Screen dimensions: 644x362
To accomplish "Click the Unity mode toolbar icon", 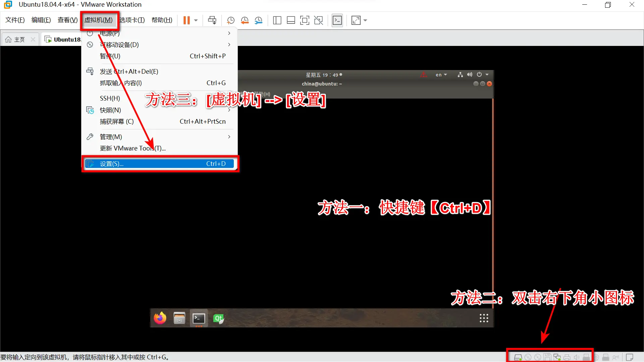I will pyautogui.click(x=318, y=20).
